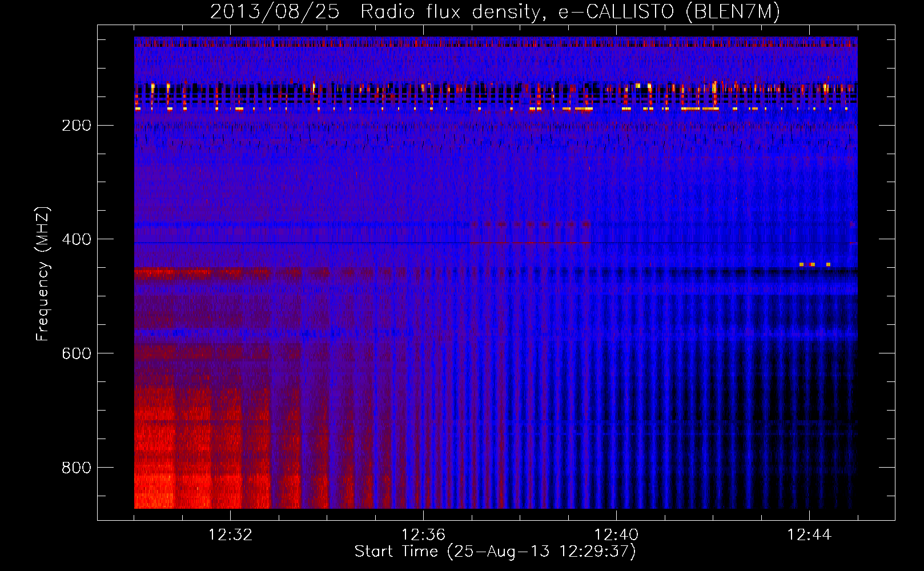Click the 800 frequency tick label
The height and width of the screenshot is (571, 924).
[77, 468]
